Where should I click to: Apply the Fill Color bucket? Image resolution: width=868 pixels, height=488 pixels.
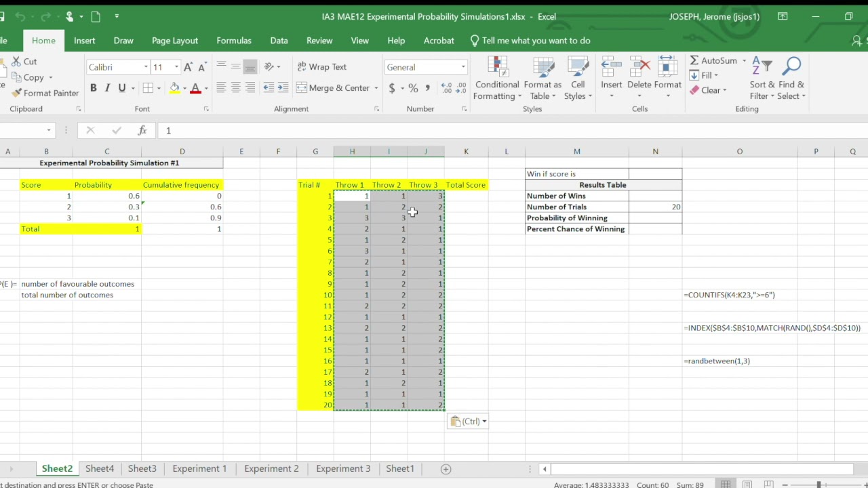[x=175, y=88]
